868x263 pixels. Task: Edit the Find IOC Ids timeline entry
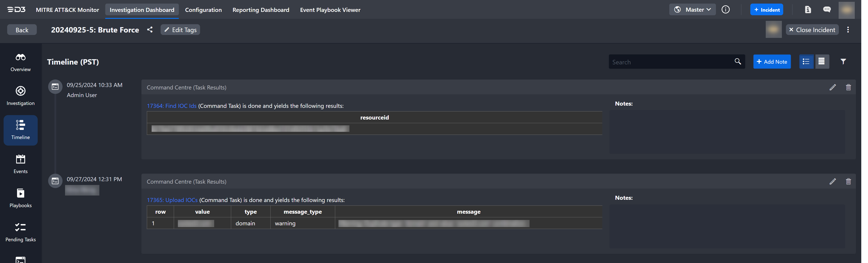[x=832, y=87]
